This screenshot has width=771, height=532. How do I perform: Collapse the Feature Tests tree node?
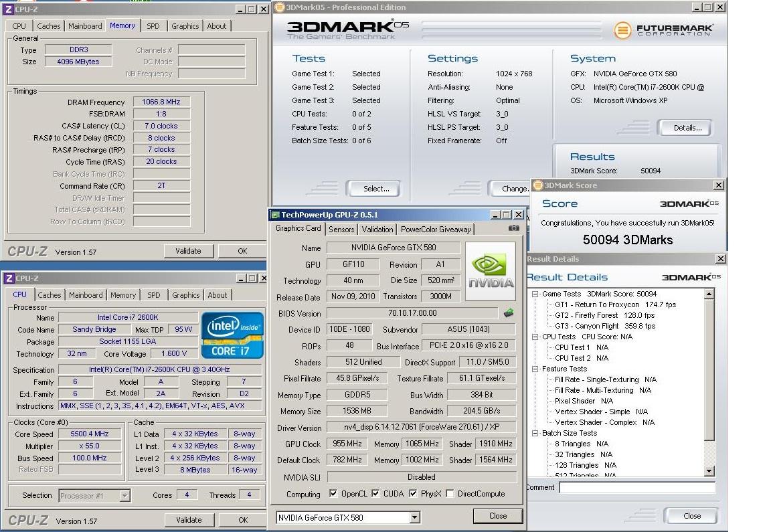click(535, 369)
